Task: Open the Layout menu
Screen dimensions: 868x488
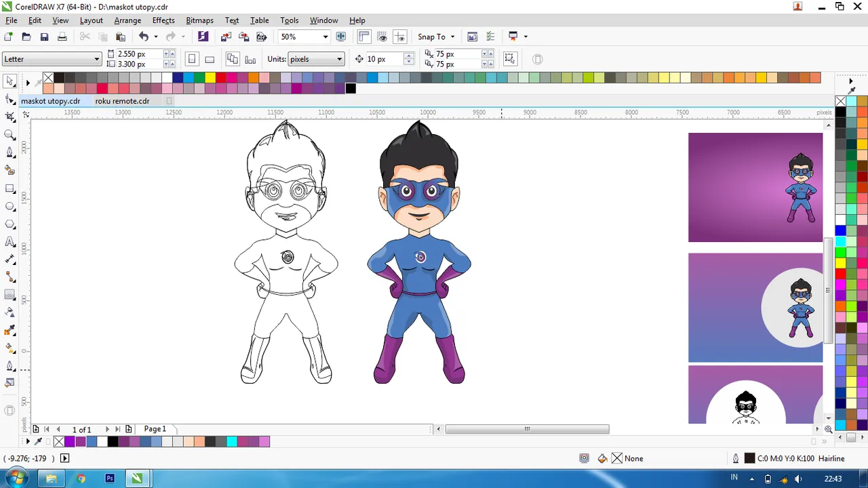Action: click(x=92, y=20)
